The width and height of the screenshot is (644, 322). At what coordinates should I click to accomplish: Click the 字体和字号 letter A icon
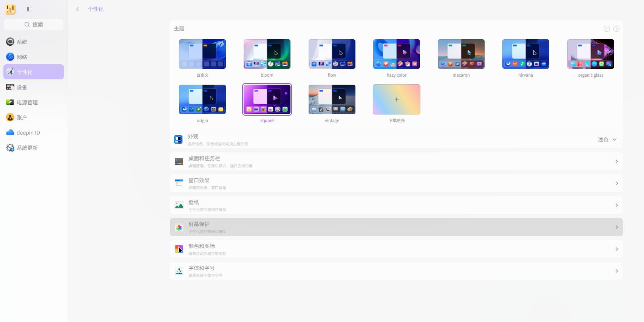click(179, 271)
